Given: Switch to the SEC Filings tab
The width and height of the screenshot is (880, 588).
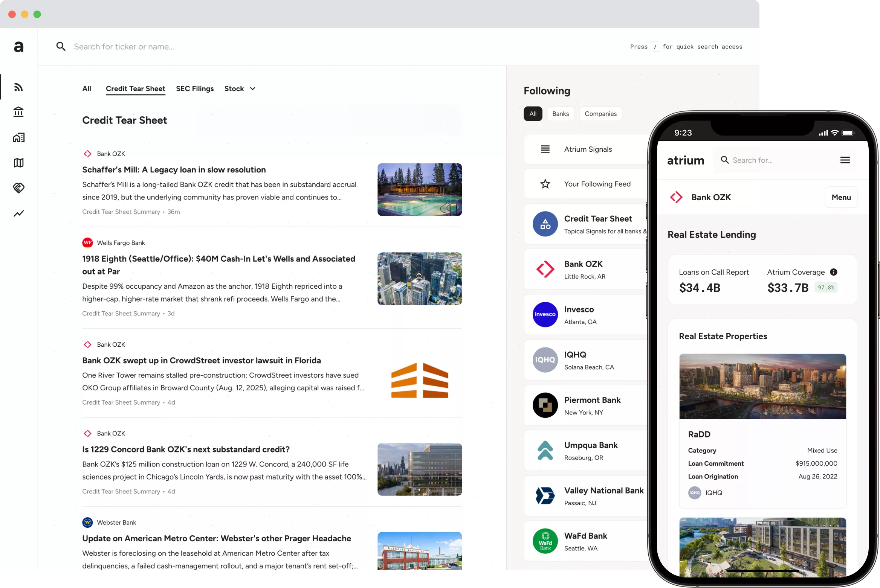Looking at the screenshot, I should (x=194, y=88).
